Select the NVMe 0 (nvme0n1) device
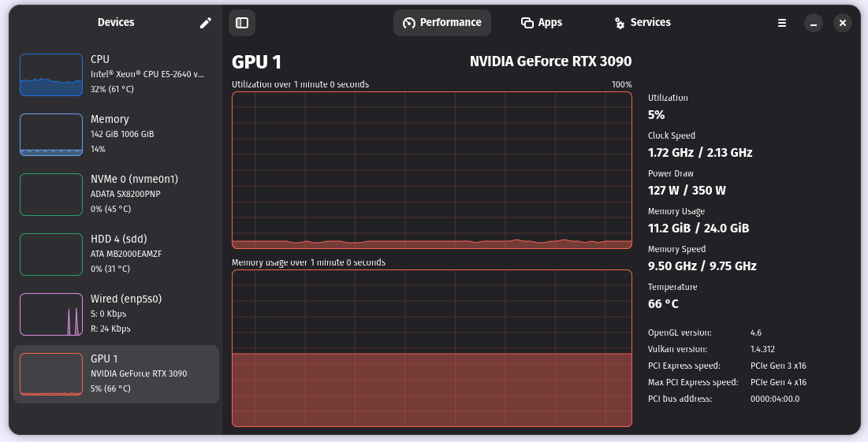868x442 pixels. point(116,194)
